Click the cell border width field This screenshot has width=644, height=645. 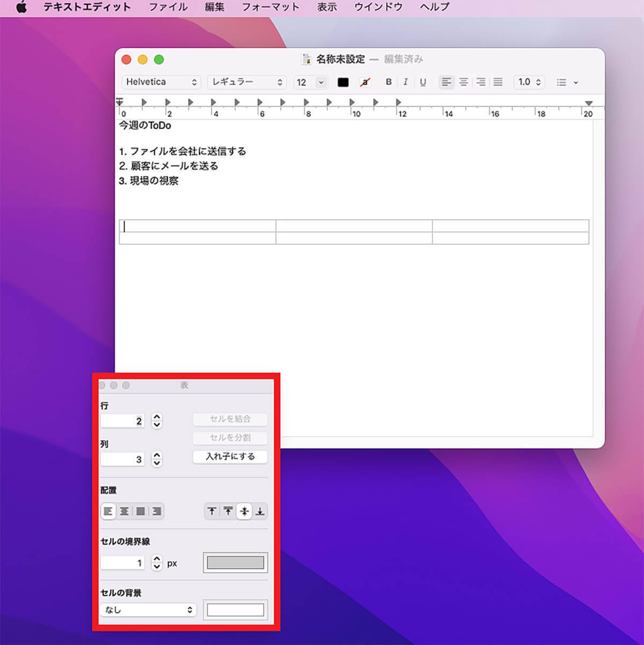point(122,563)
